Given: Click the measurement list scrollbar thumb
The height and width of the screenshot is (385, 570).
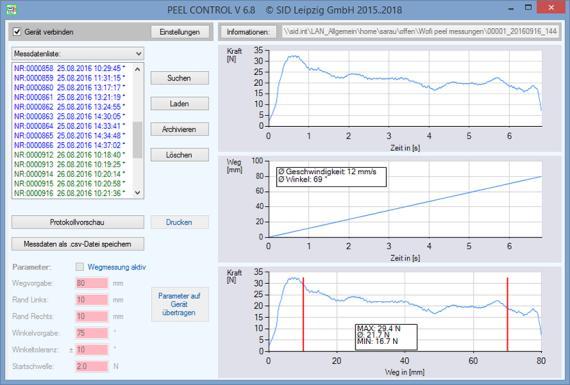Looking at the screenshot, I should coord(137,140).
